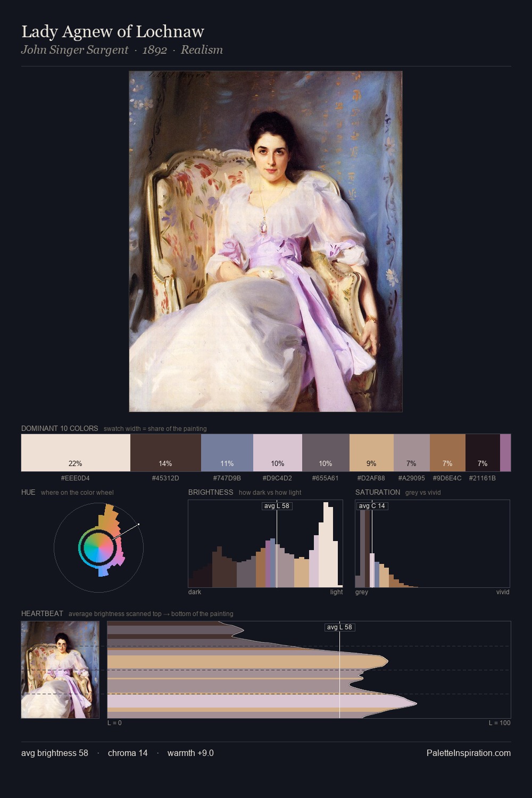Click the narrow purple swatch at palette end
Viewport: 532px width, 798px height.
coord(505,453)
